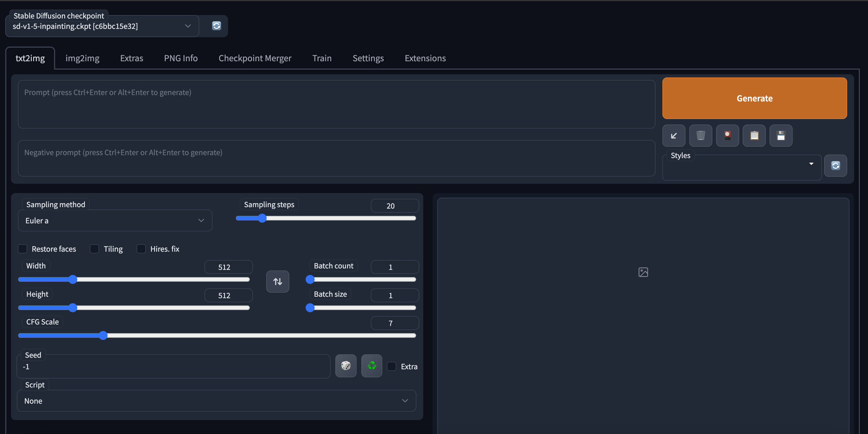868x434 pixels.
Task: Click the green recycle reuse seed icon
Action: 372,366
